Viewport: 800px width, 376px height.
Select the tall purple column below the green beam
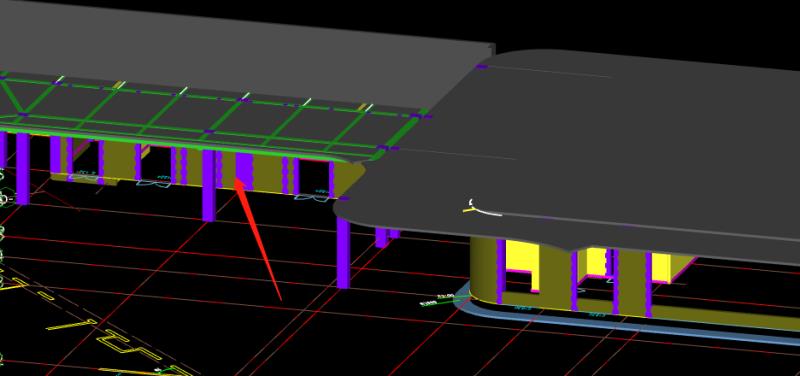[209, 185]
